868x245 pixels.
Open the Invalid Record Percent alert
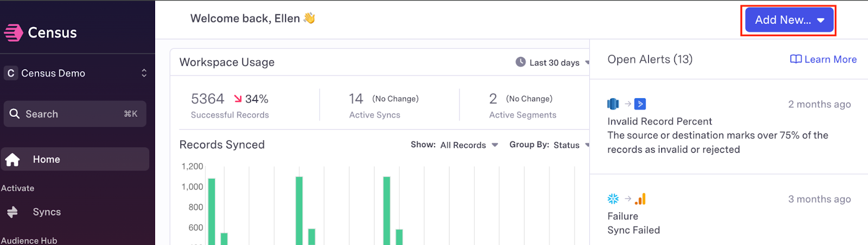click(x=660, y=121)
